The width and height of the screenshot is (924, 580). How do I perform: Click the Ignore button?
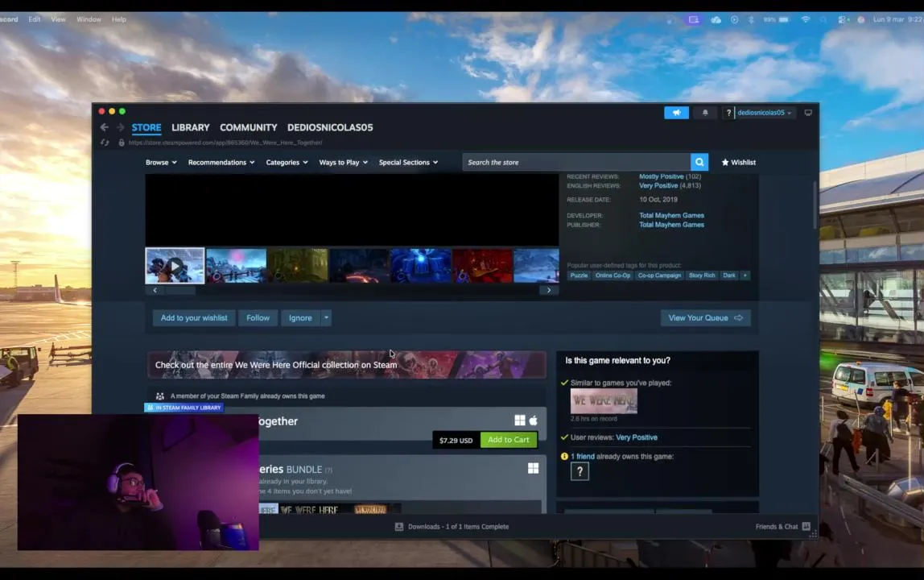[300, 318]
